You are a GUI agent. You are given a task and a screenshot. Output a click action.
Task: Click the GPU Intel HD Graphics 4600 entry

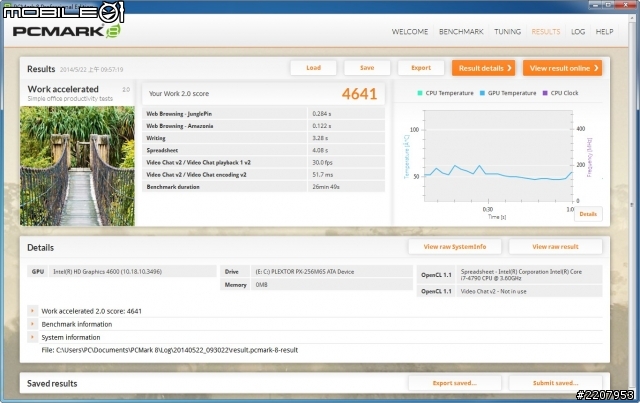(122, 272)
